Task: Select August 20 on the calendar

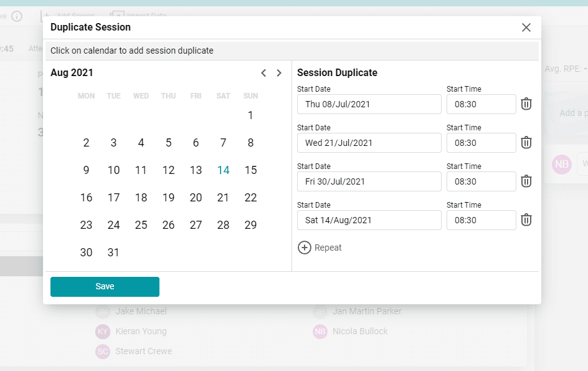Action: (x=196, y=198)
